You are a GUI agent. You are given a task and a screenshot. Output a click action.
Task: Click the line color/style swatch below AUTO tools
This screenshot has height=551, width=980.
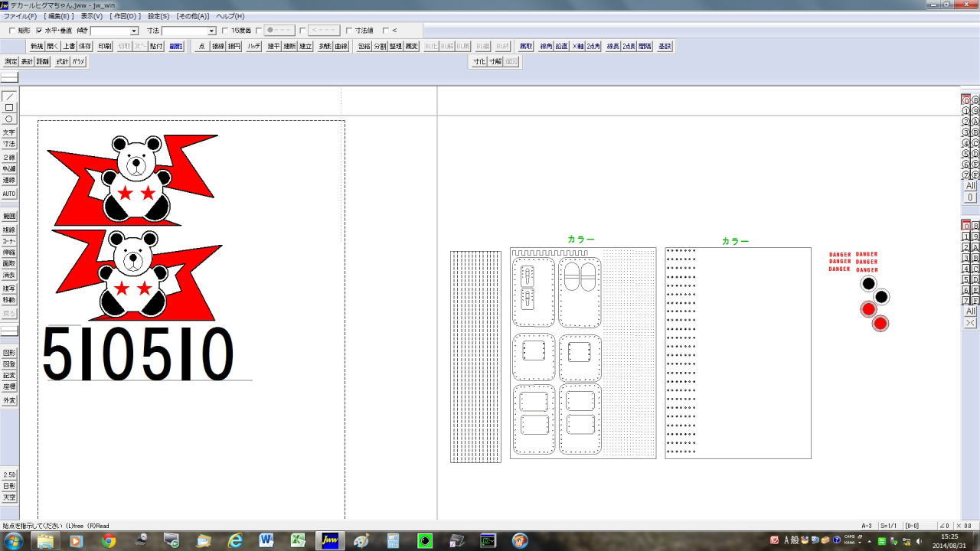(x=9, y=331)
